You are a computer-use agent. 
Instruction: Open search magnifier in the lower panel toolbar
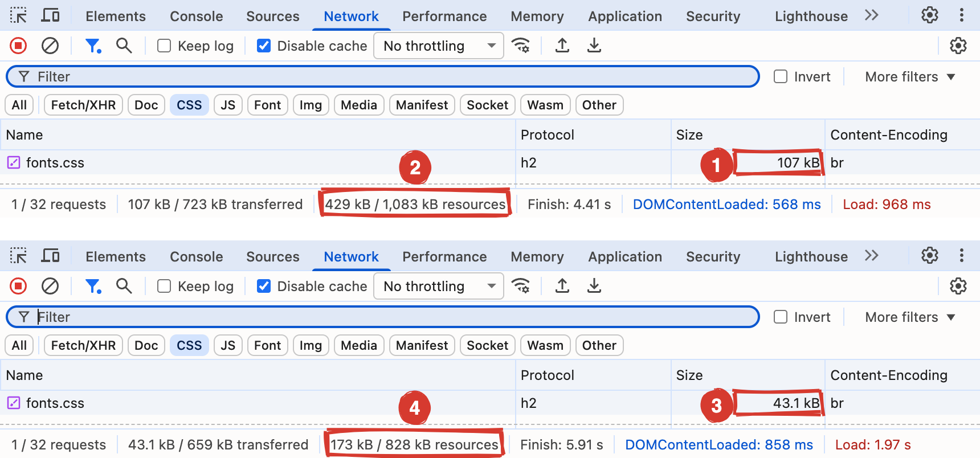(x=124, y=286)
